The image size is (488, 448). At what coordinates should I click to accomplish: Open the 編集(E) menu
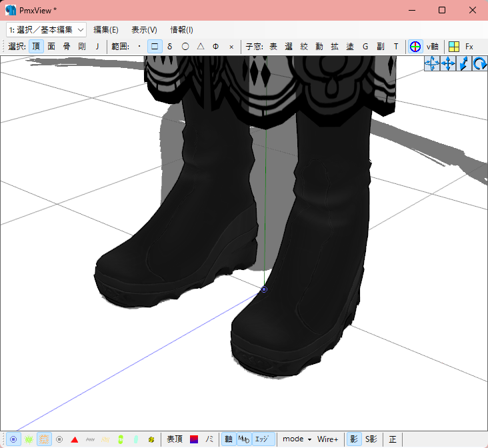(x=105, y=29)
